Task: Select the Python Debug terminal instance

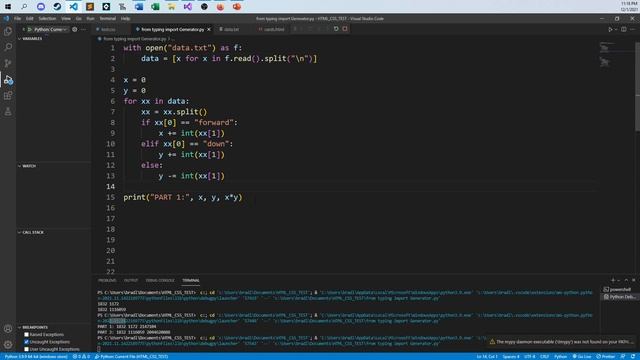Action: pyautogui.click(x=619, y=297)
